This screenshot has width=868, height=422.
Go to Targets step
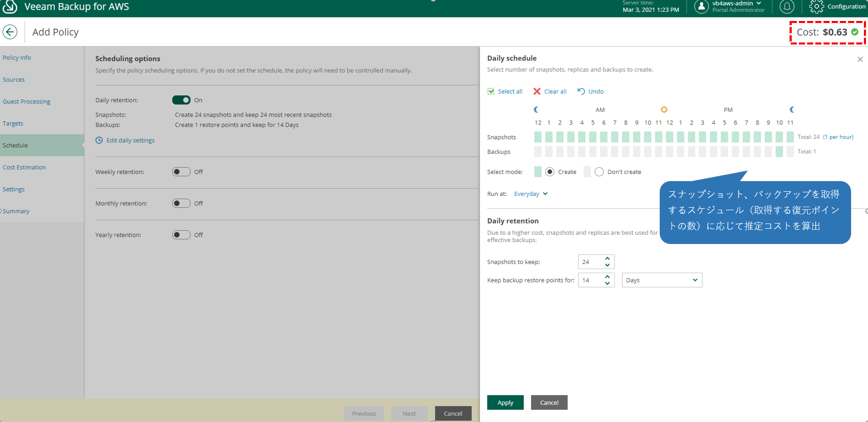coord(13,124)
